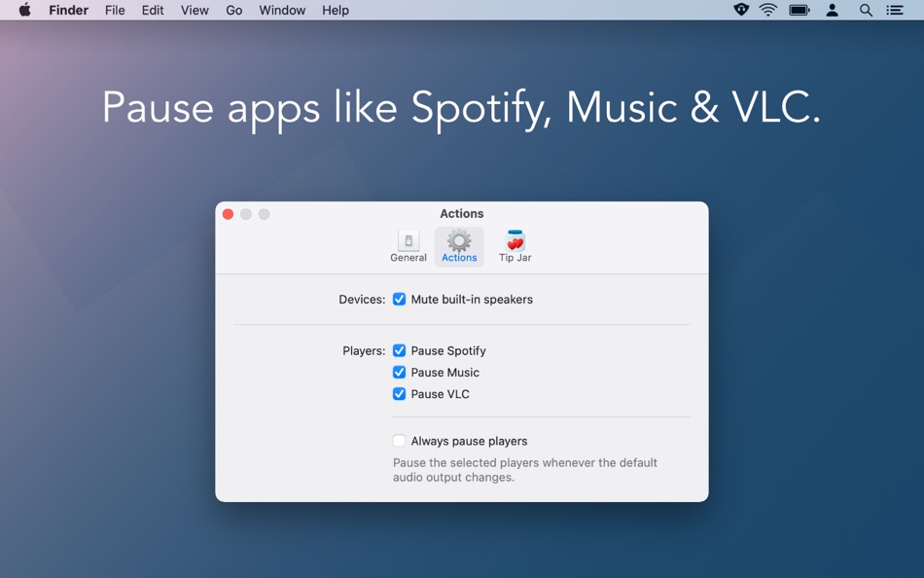Open the fast user switching menu
Viewport: 924px width, 578px height.
pos(833,10)
